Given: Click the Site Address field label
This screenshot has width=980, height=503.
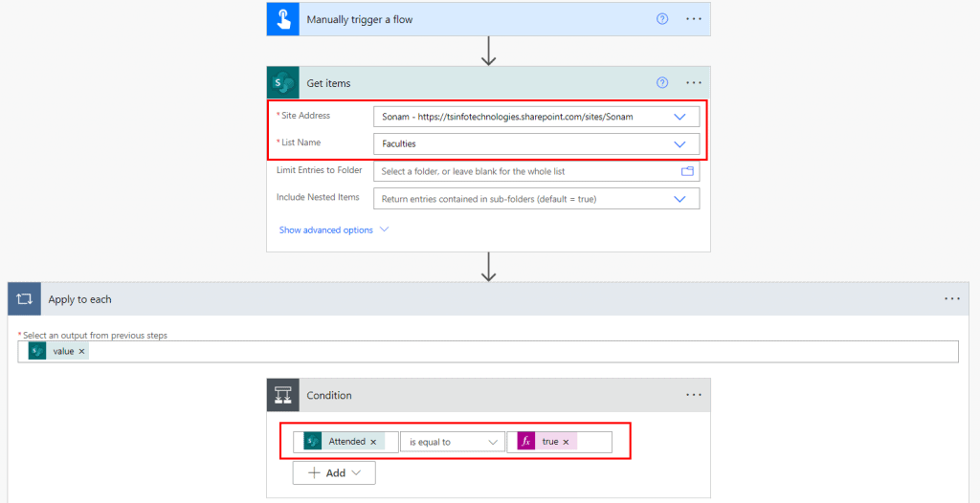Looking at the screenshot, I should (303, 115).
